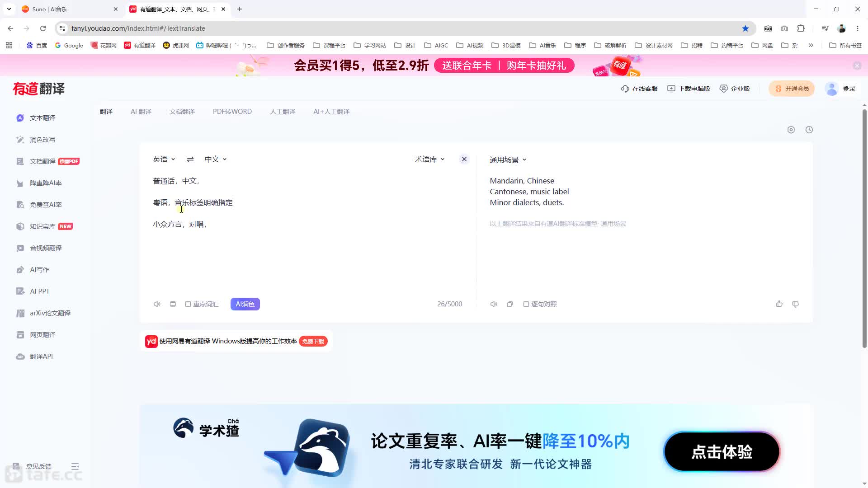Open translation settings icon
Image resolution: width=868 pixels, height=488 pixels.
tap(791, 130)
